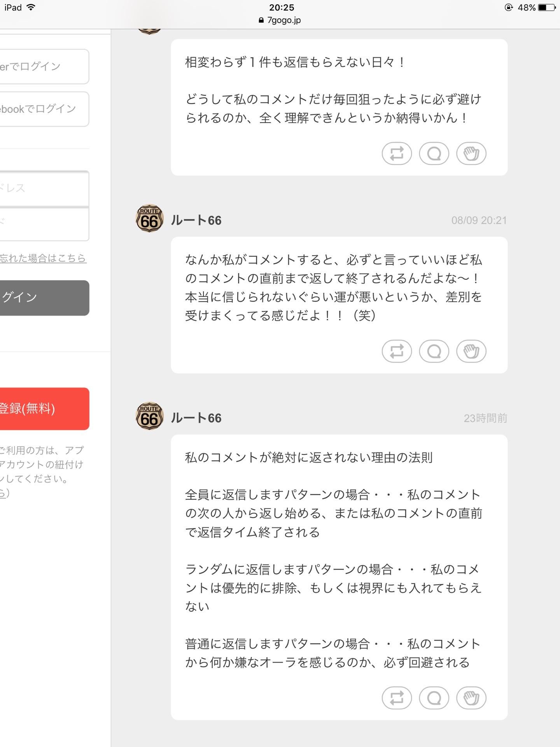
Task: Tap the Facebookでログイン button
Action: coord(44,109)
